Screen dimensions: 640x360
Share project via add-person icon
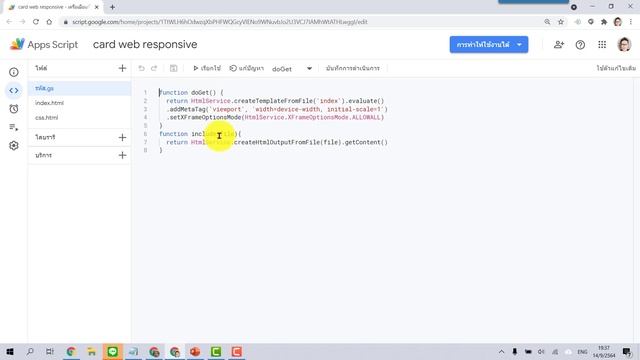pyautogui.click(x=559, y=44)
